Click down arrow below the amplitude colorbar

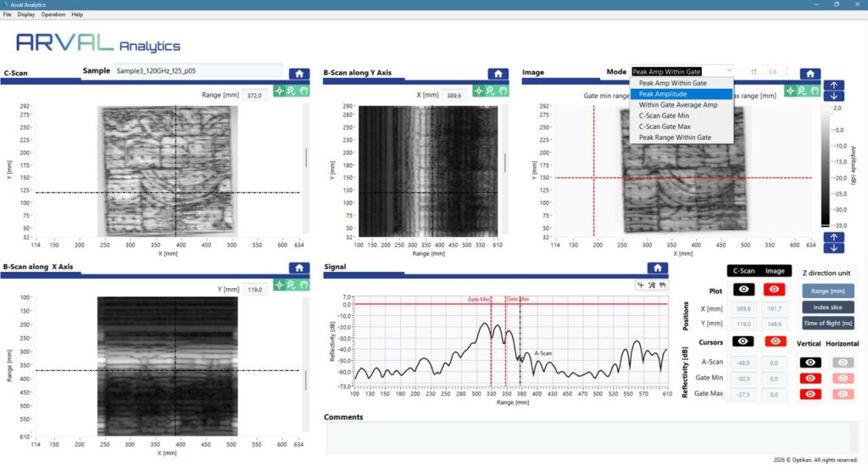(834, 247)
